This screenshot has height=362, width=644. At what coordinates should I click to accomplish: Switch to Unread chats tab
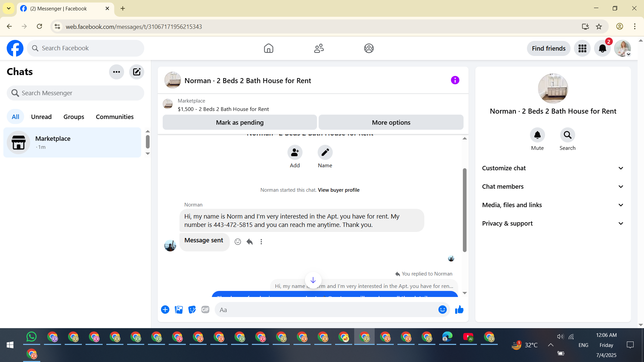click(41, 117)
